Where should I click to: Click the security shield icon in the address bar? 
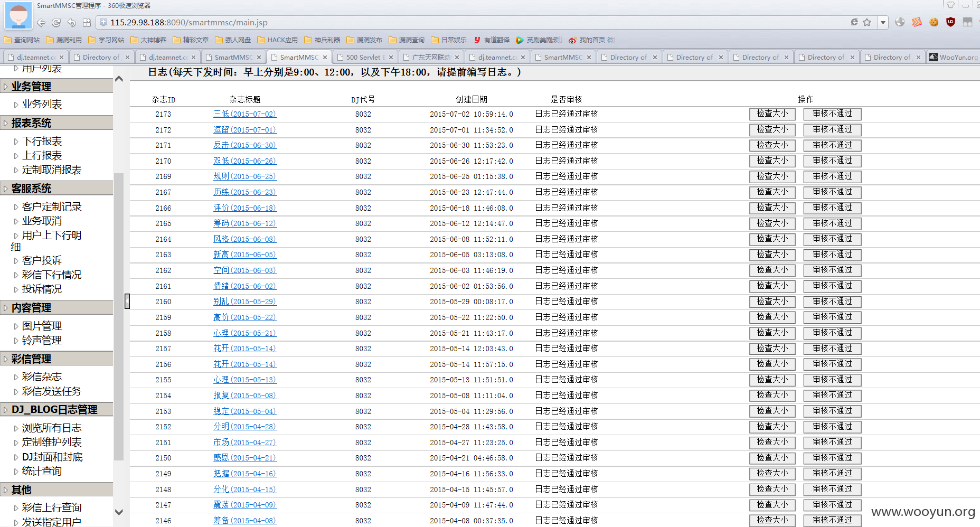coord(103,22)
